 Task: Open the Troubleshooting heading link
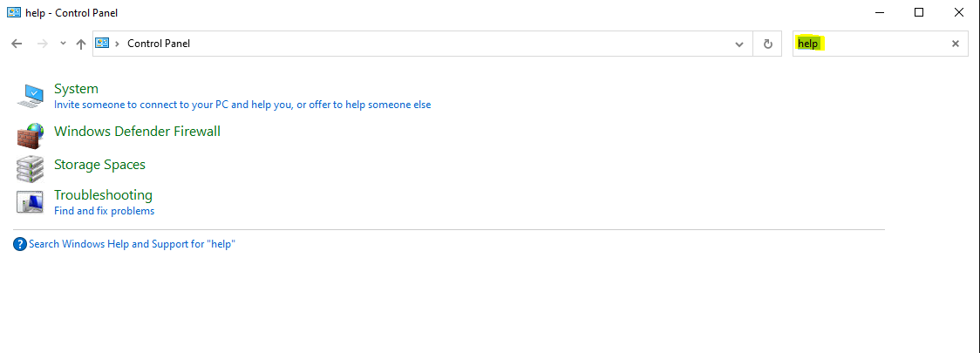103,195
